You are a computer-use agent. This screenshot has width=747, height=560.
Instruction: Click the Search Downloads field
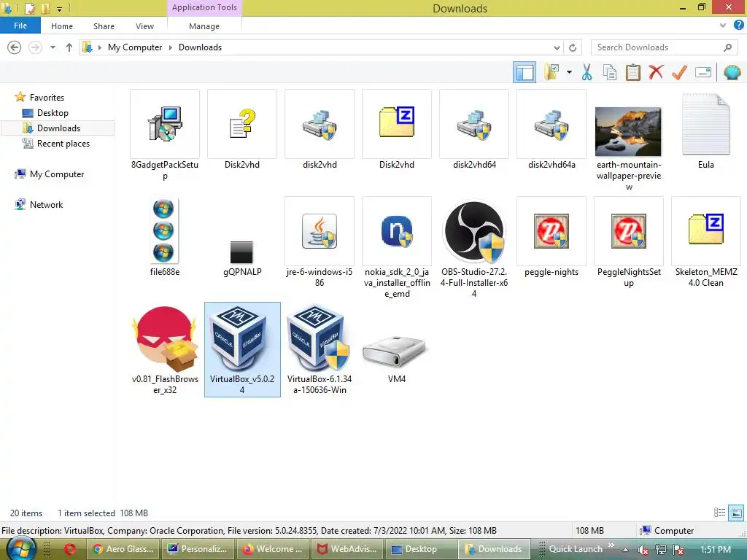pos(664,47)
